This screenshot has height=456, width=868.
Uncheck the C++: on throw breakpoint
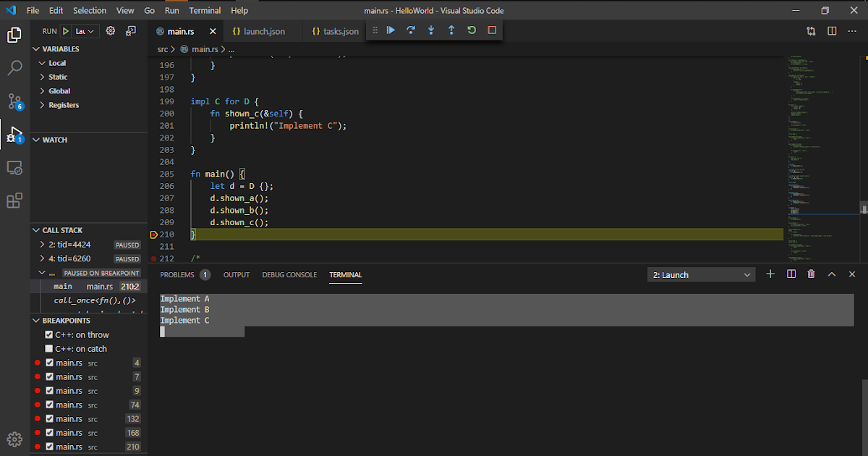[x=48, y=334]
